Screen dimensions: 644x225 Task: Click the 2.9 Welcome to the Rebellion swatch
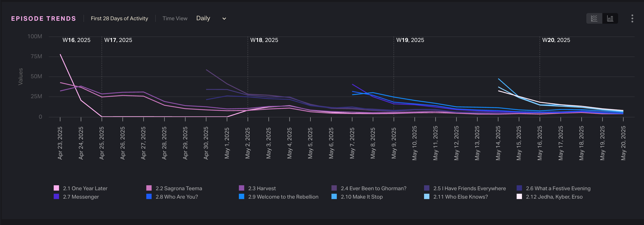point(242,196)
